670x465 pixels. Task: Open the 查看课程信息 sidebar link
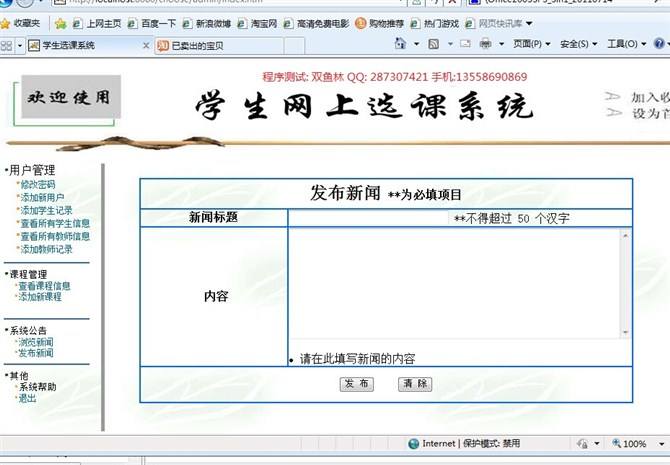44,286
